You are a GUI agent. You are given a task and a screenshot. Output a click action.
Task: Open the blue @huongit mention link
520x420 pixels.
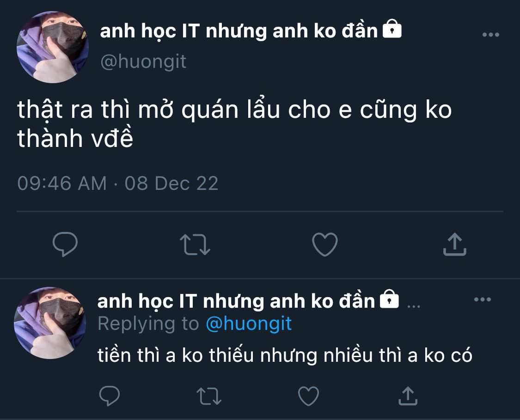tap(249, 323)
